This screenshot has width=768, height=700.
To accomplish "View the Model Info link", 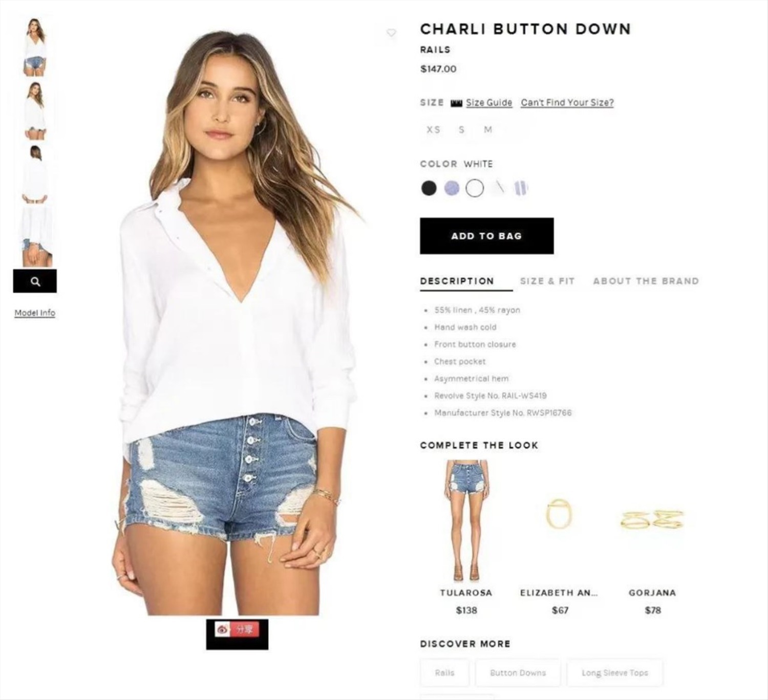I will click(35, 313).
